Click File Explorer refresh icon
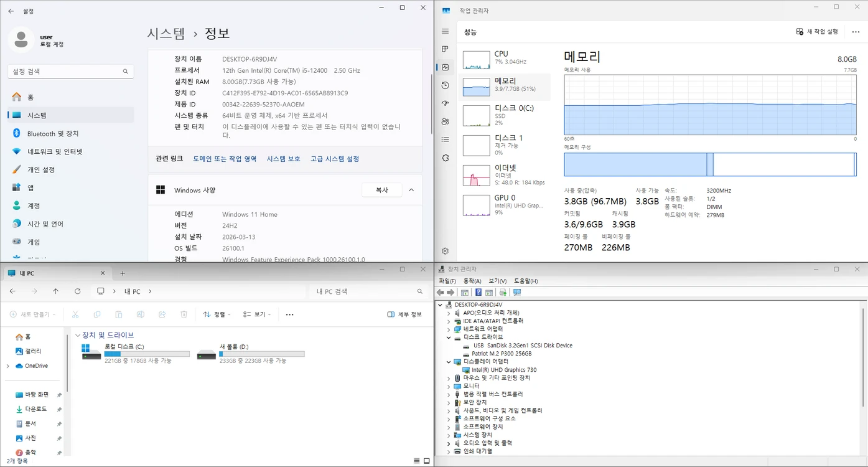Viewport: 868px width, 467px height. 77,291
